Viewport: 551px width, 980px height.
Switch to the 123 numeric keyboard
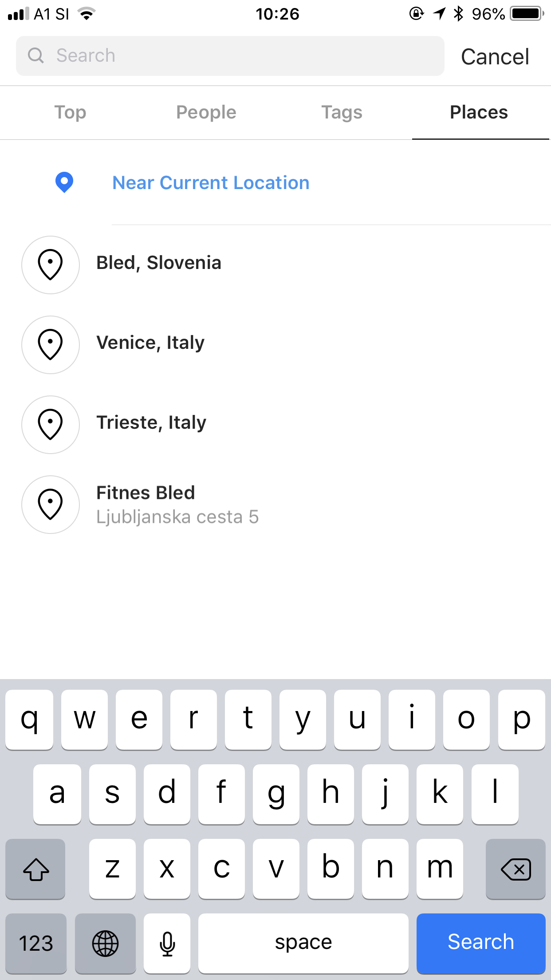click(35, 943)
